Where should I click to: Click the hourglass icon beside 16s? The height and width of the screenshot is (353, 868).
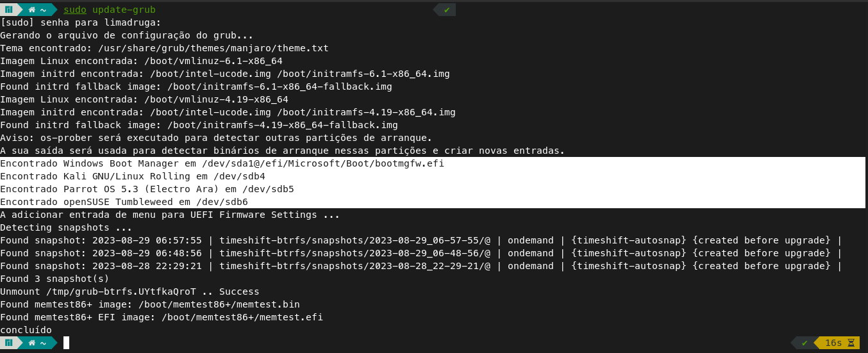(x=851, y=343)
